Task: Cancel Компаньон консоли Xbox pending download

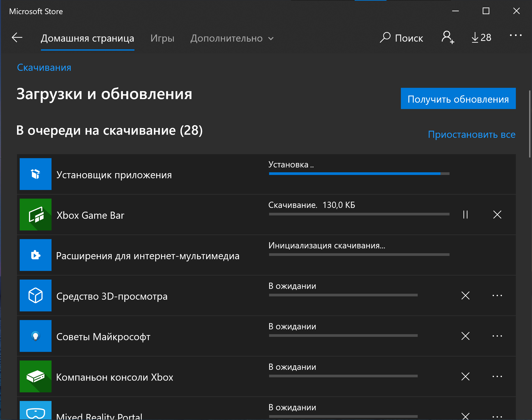Action: click(465, 376)
